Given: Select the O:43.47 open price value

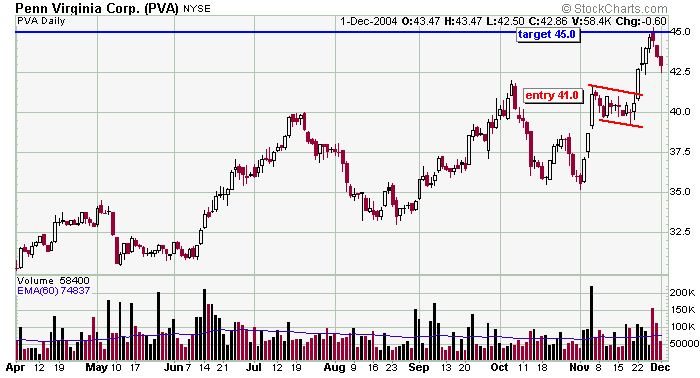Looking at the screenshot, I should (421, 21).
